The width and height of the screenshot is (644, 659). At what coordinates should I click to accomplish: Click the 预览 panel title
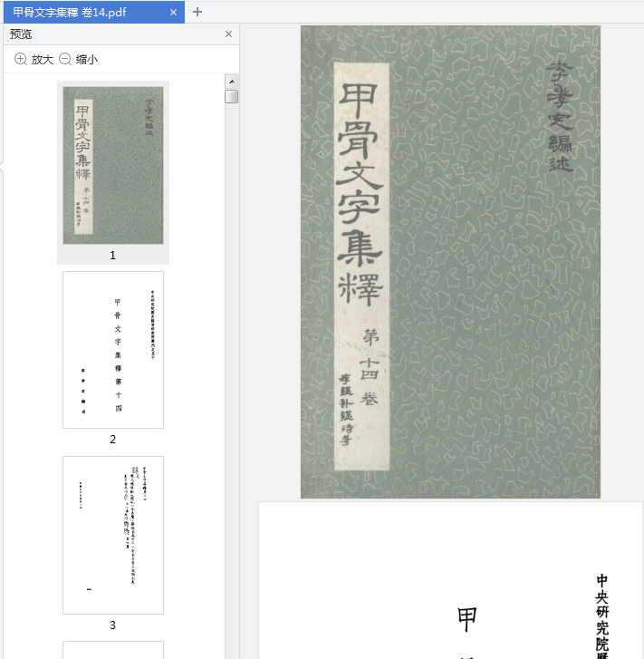click(21, 34)
